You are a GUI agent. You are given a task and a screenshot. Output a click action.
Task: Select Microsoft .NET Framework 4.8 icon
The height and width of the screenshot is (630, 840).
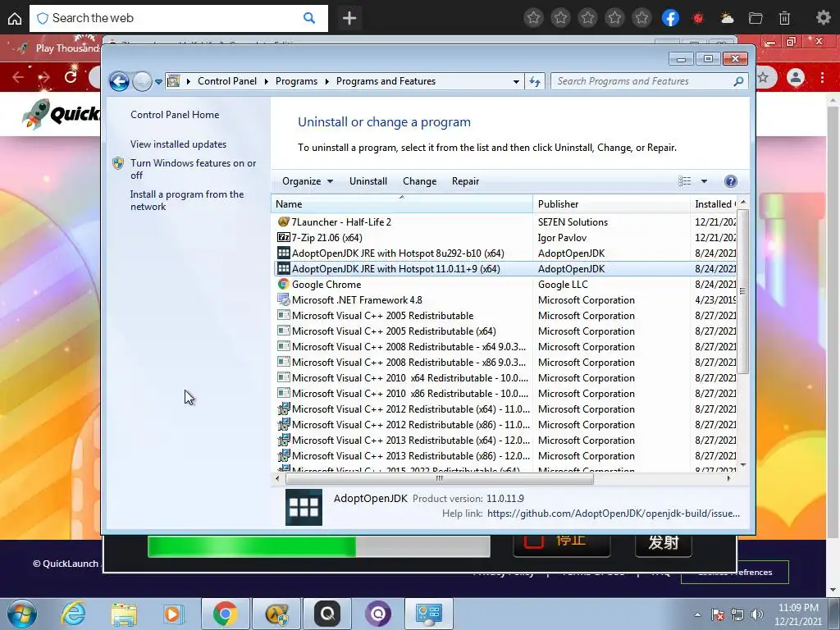click(x=283, y=300)
